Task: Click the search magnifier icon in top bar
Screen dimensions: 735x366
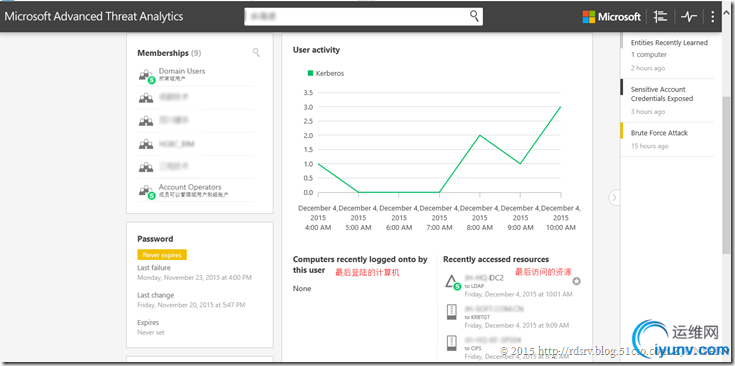Action: (474, 16)
